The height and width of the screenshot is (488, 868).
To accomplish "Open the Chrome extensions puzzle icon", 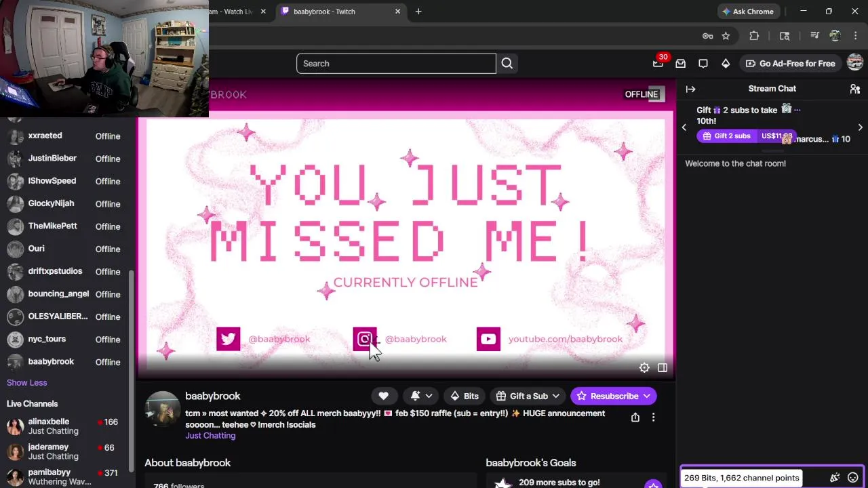I will click(754, 36).
